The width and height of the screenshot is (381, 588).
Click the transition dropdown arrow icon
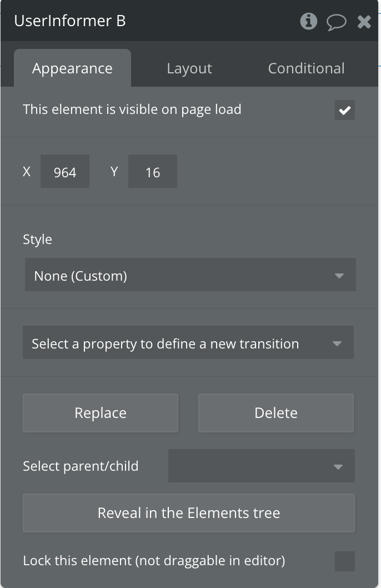(337, 343)
